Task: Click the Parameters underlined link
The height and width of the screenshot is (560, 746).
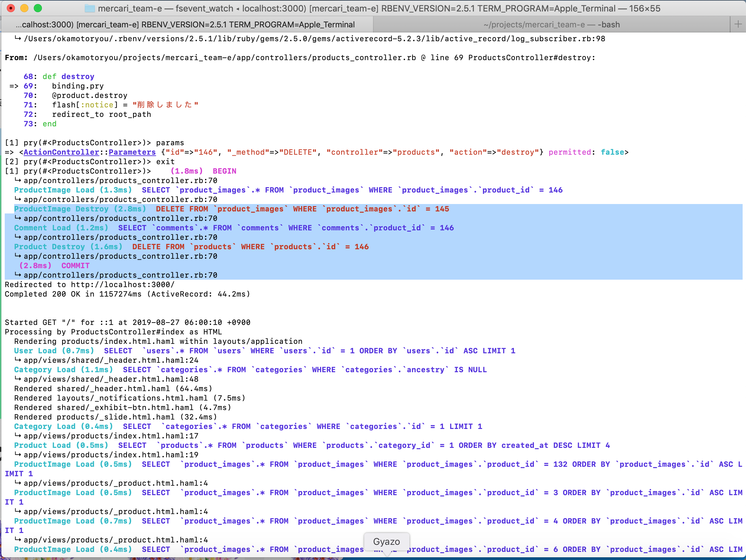Action: point(132,152)
